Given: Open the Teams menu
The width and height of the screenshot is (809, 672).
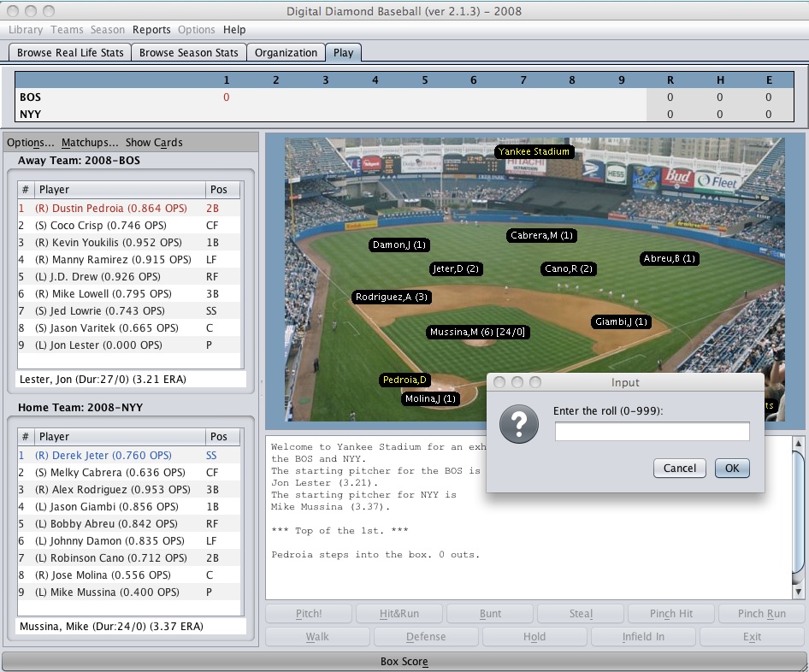Looking at the screenshot, I should pyautogui.click(x=67, y=30).
